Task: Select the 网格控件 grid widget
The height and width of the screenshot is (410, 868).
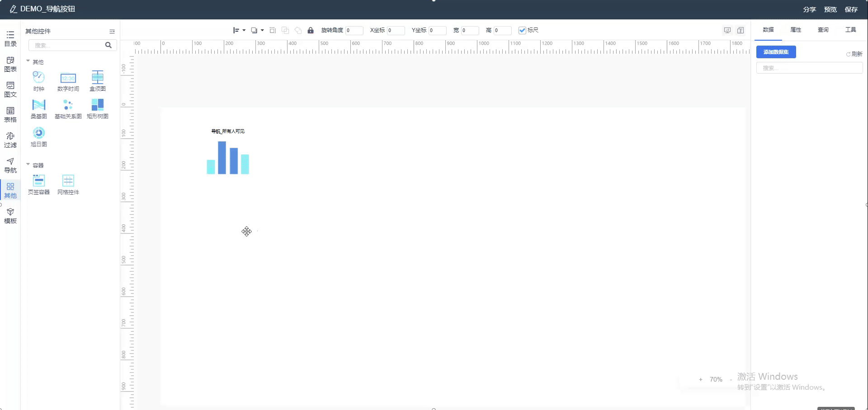Action: point(68,185)
